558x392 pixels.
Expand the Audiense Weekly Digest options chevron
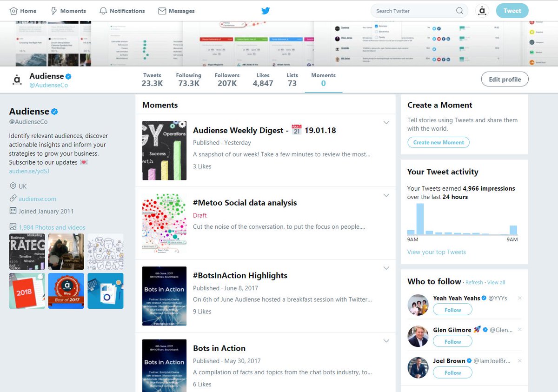pos(386,123)
